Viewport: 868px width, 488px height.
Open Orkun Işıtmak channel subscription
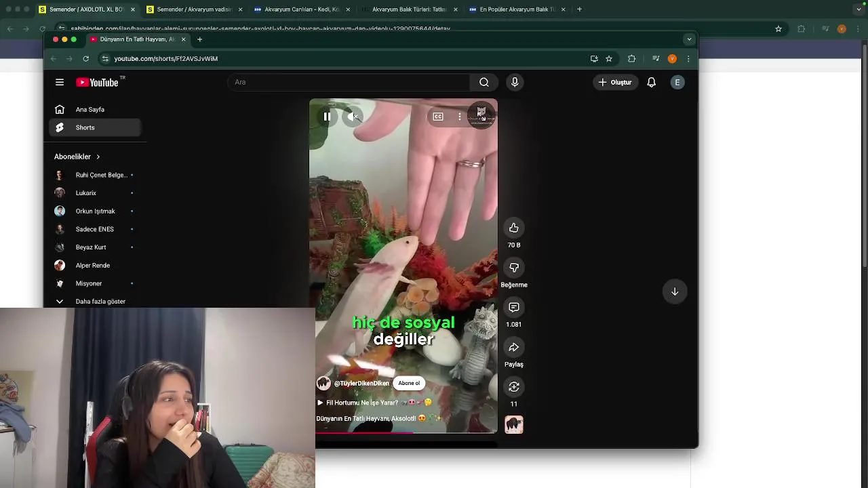tap(95, 211)
